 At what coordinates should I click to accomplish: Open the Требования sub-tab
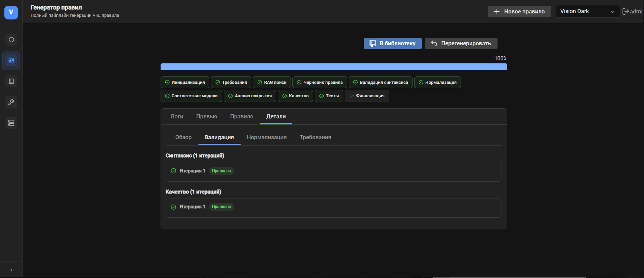315,137
